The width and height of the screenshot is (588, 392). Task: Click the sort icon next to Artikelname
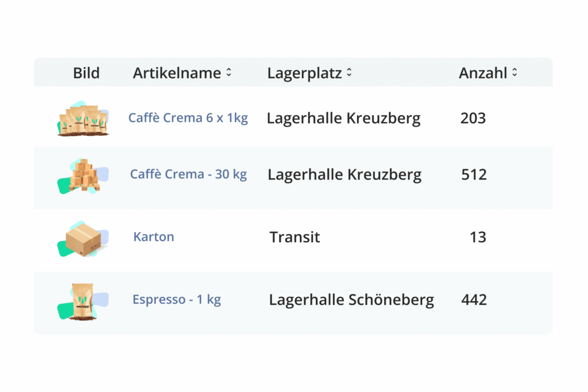point(229,73)
